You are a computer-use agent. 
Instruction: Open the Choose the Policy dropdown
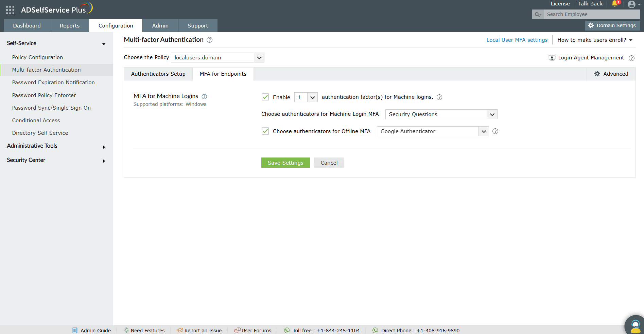259,57
